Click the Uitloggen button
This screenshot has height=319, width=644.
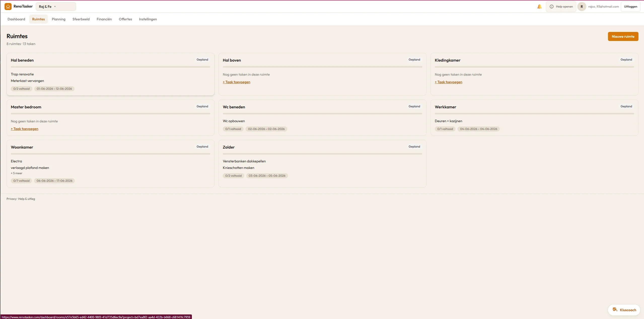(x=630, y=7)
